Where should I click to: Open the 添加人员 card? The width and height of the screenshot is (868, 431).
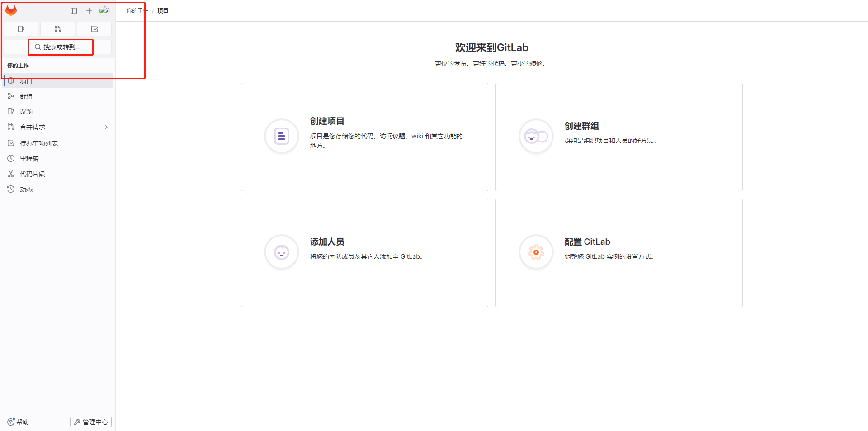point(364,253)
